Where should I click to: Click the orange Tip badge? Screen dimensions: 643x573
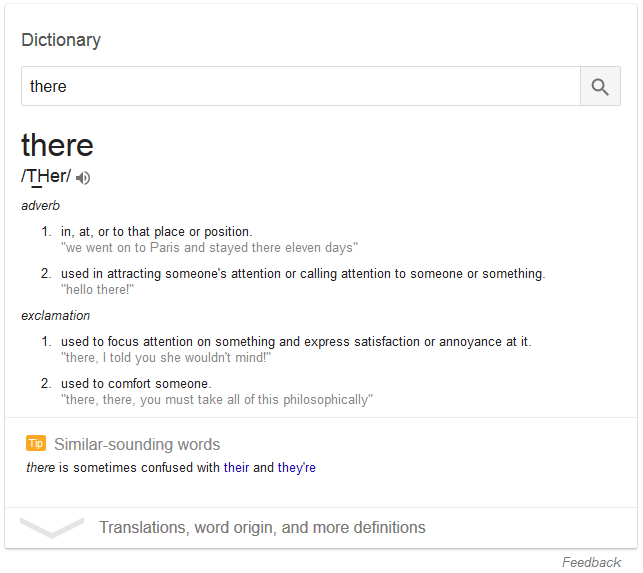pos(36,443)
